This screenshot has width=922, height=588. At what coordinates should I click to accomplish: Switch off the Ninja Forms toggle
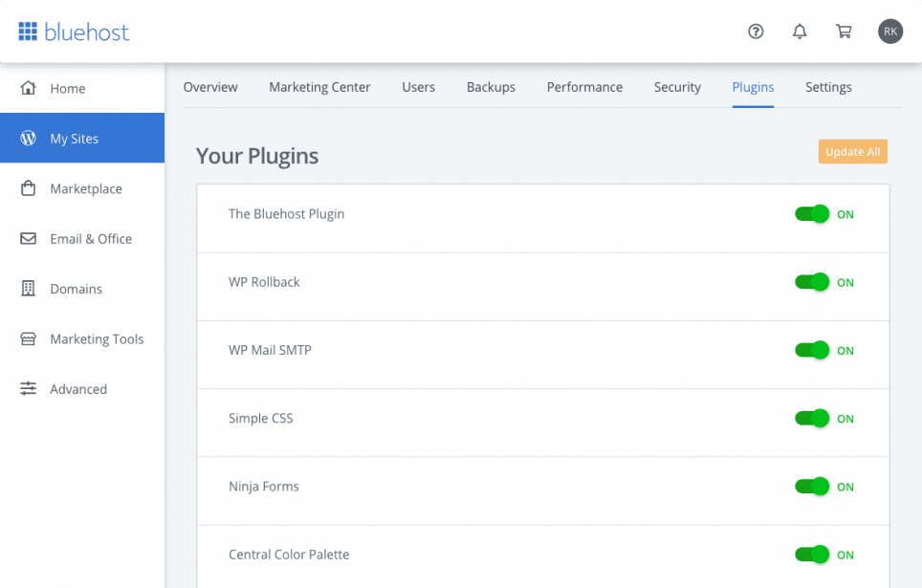point(812,487)
